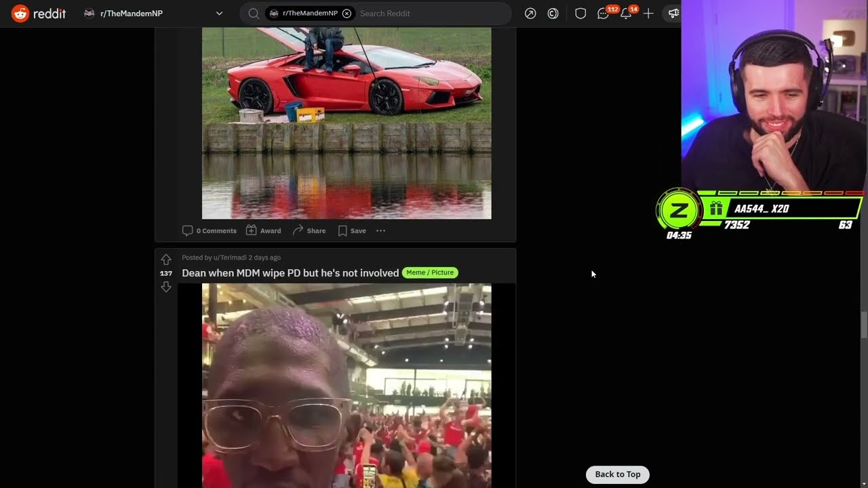Image resolution: width=868 pixels, height=488 pixels.
Task: Open the red Lamborghini post image
Action: 347,123
